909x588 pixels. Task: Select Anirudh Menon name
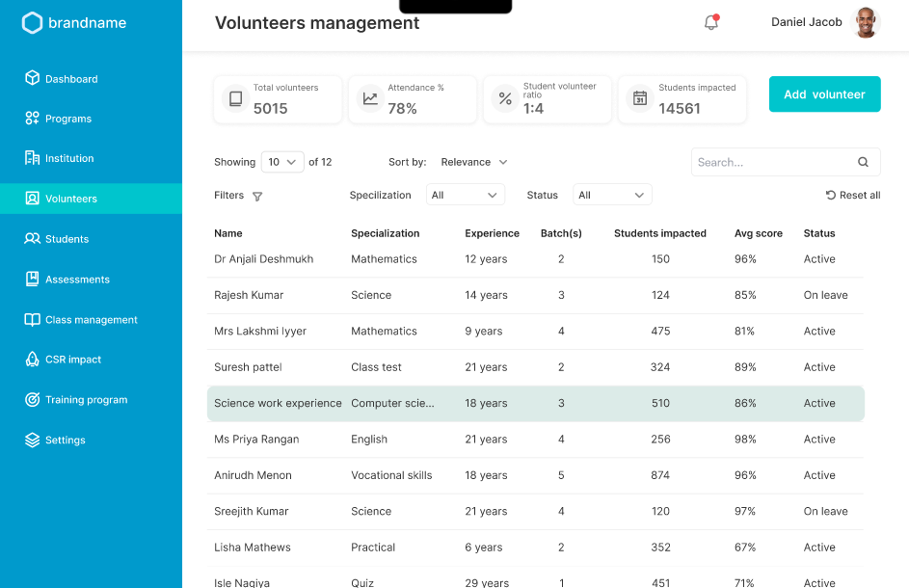point(253,475)
